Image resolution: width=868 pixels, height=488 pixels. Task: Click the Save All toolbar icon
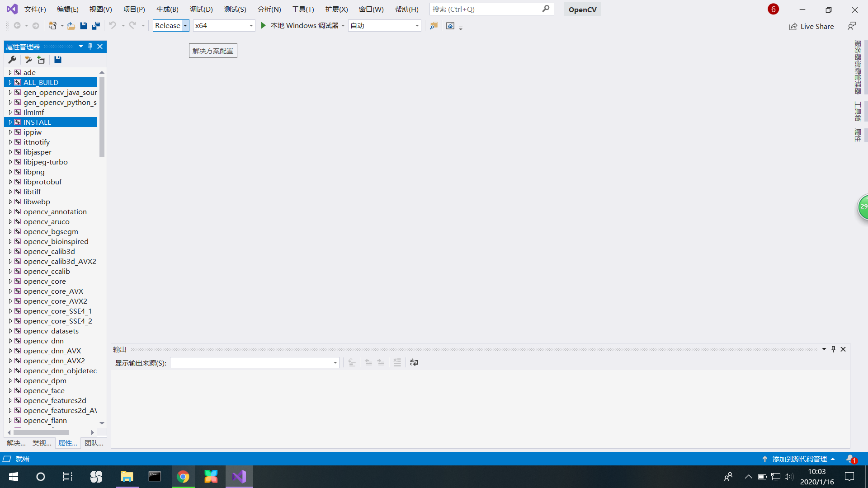96,26
